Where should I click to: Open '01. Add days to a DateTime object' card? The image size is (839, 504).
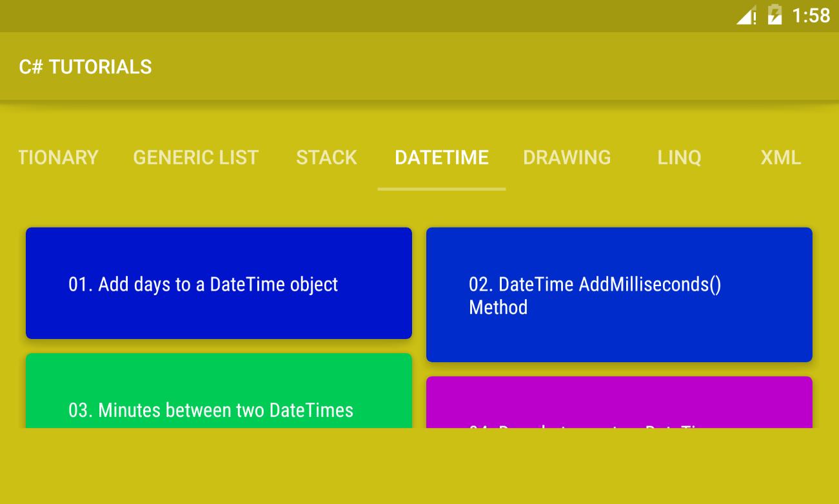tap(219, 284)
